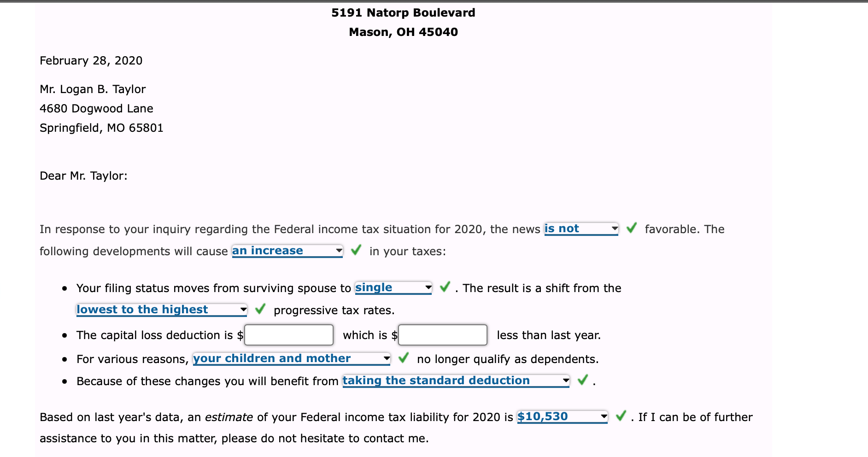Click the recipient name "Mr. Logan B. Taylor"
This screenshot has height=457, width=868.
click(x=93, y=89)
